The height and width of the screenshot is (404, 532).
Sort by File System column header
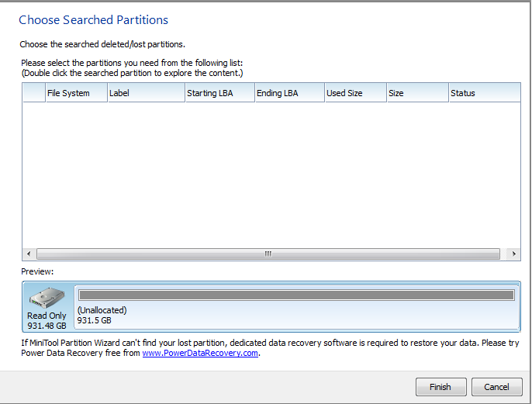[x=76, y=93]
